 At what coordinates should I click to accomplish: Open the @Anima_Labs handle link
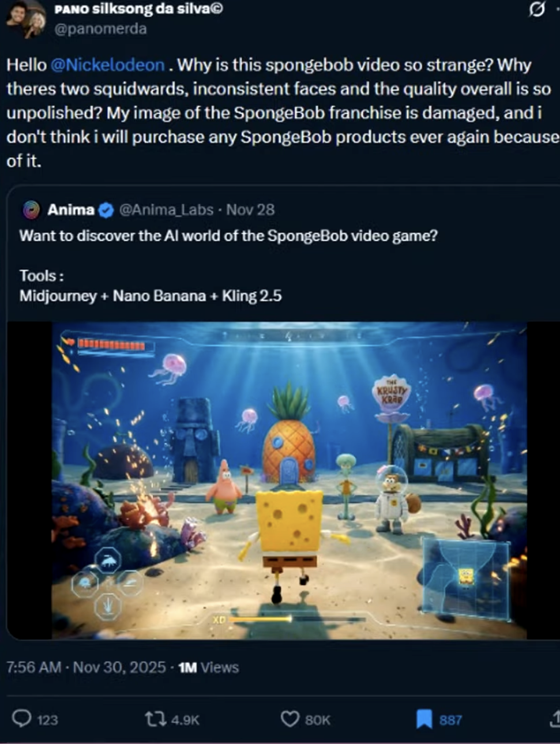(166, 210)
